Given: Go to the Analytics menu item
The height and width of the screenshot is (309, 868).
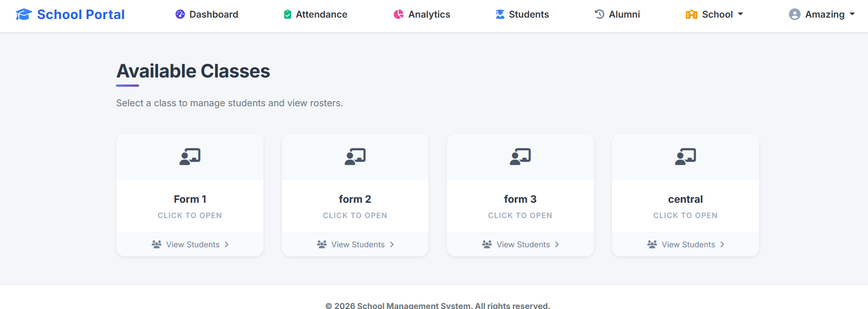Looking at the screenshot, I should pyautogui.click(x=422, y=14).
